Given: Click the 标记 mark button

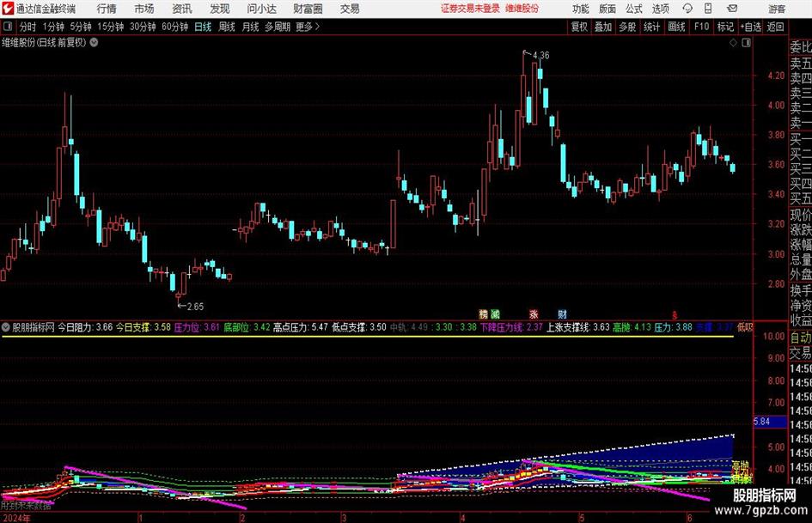Looking at the screenshot, I should [725, 27].
